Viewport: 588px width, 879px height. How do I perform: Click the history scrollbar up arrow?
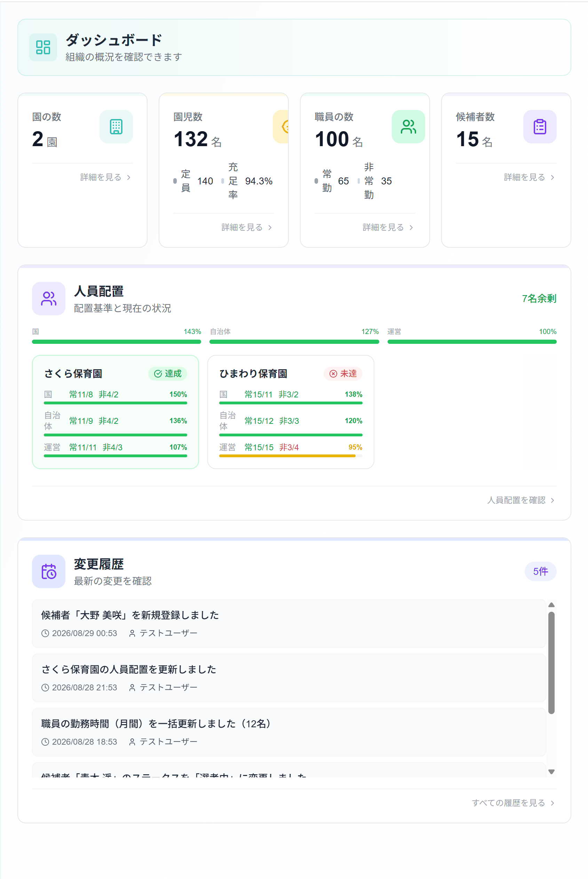coord(551,604)
